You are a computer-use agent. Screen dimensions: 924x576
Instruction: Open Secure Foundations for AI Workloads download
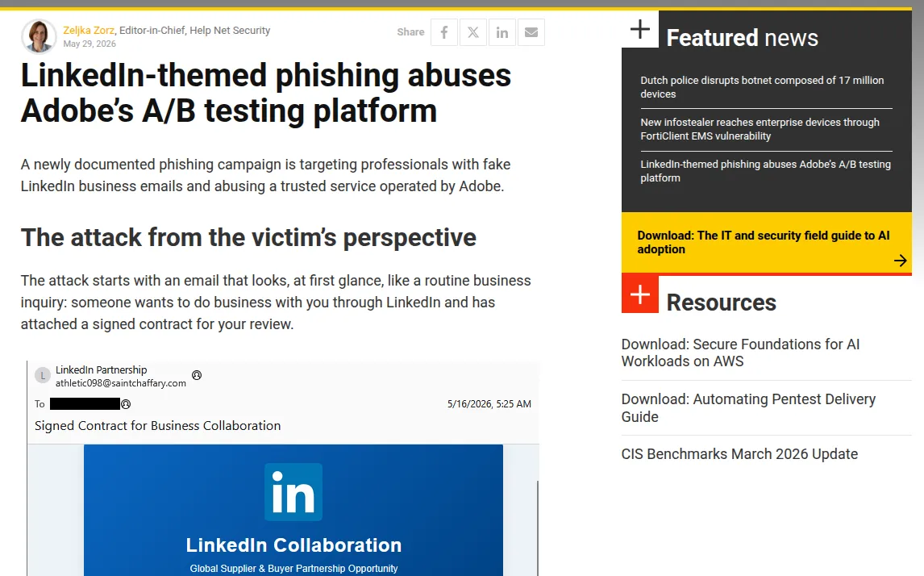[x=740, y=353]
